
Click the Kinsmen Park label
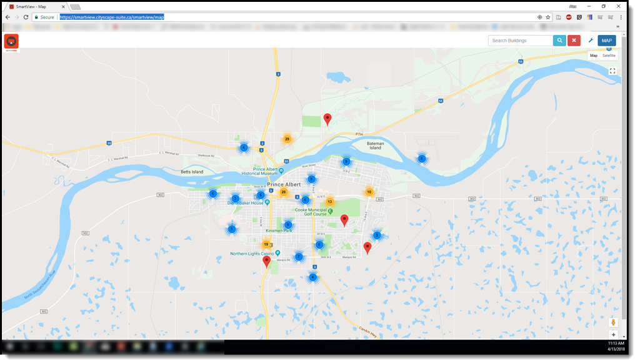pos(279,230)
